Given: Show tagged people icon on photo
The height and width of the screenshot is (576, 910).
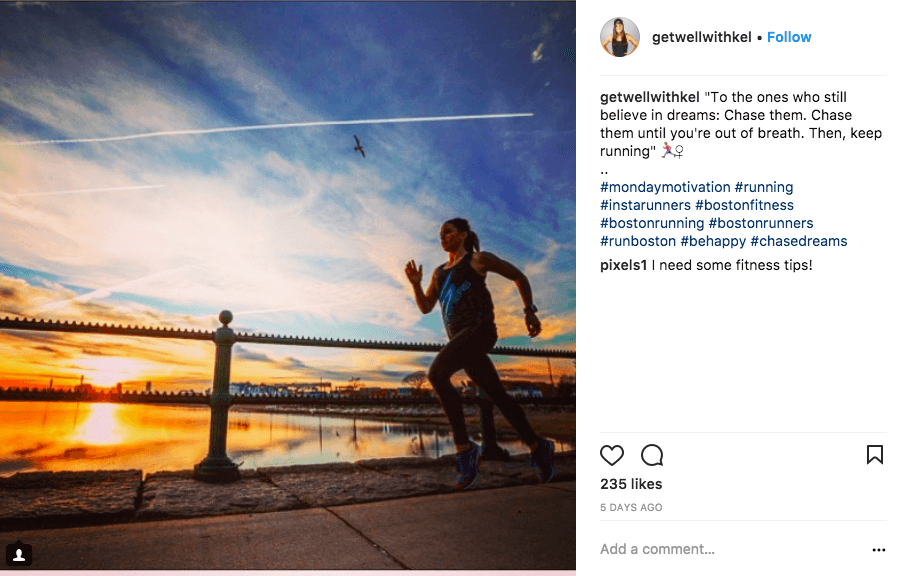Looking at the screenshot, I should coord(19,555).
